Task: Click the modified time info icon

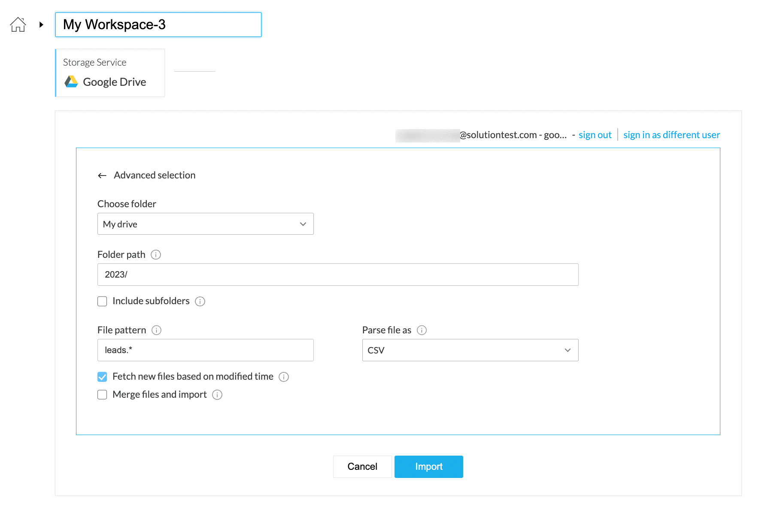Action: click(284, 377)
